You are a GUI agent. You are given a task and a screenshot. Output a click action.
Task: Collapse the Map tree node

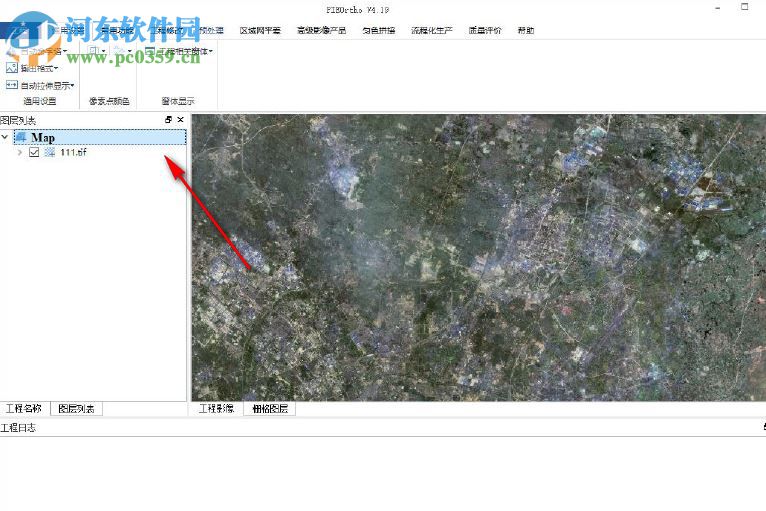[x=5, y=137]
